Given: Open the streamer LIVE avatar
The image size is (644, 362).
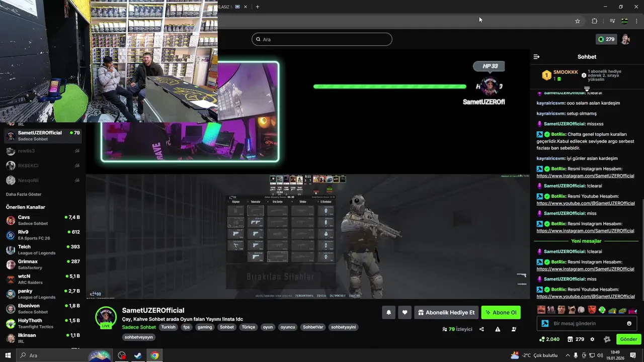Looking at the screenshot, I should click(x=106, y=318).
